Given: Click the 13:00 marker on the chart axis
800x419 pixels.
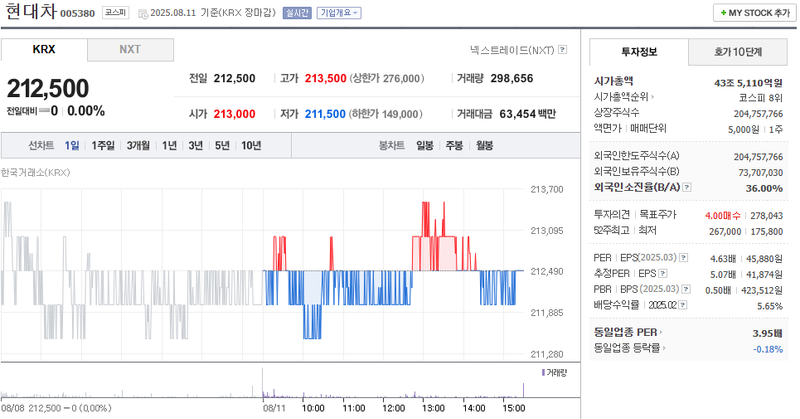Looking at the screenshot, I should [434, 408].
